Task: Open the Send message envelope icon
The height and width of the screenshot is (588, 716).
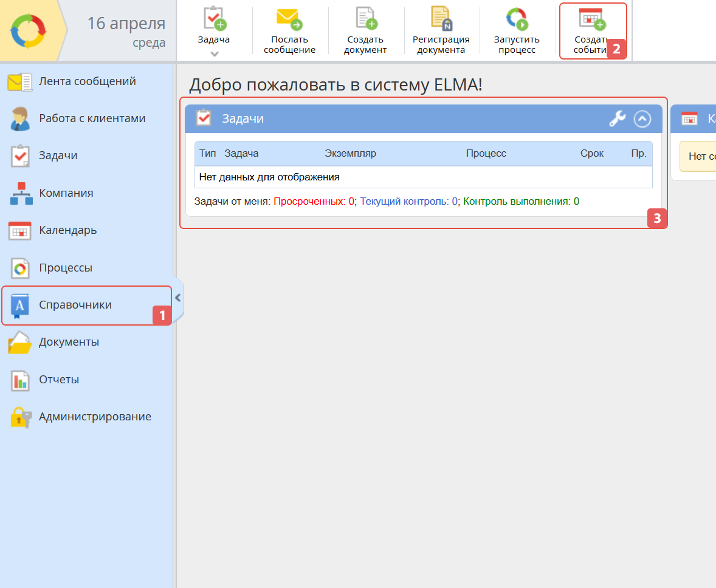Action: (x=289, y=19)
